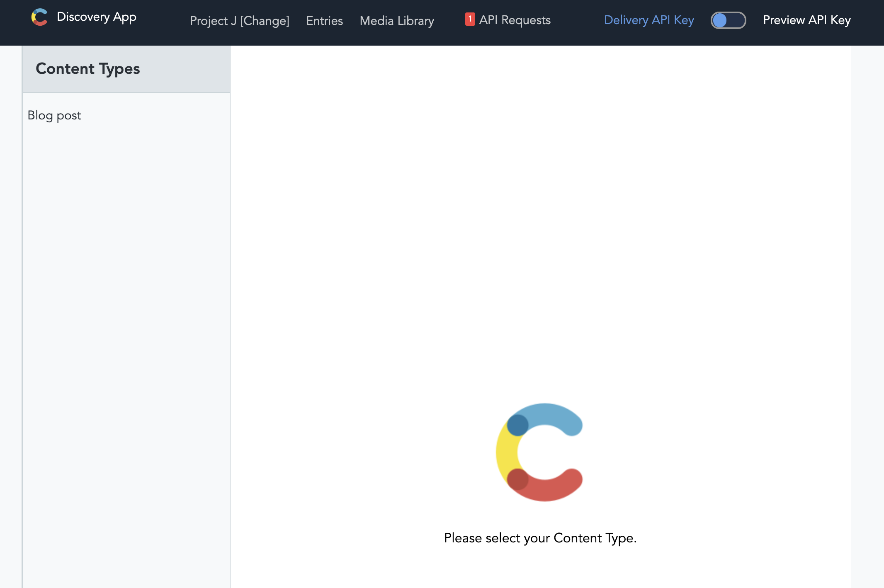Viewport: 884px width, 588px height.
Task: Click the dark red dot on the large logo
Action: [517, 479]
